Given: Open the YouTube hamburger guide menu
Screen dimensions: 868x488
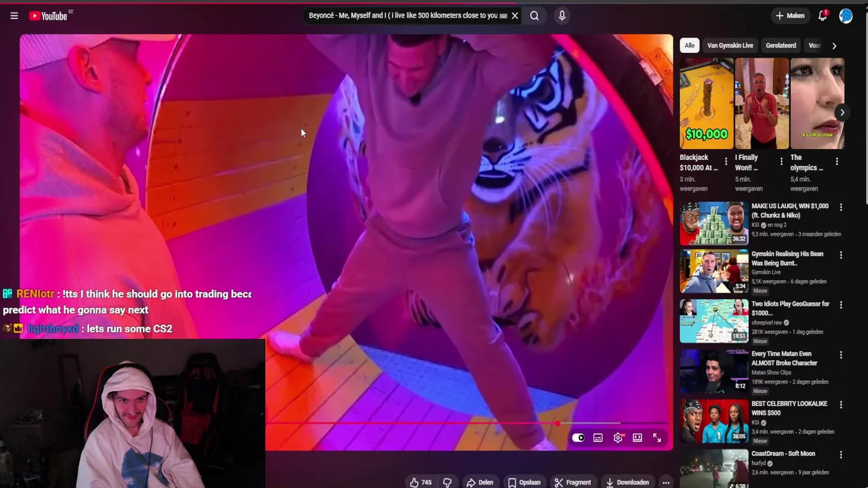Looking at the screenshot, I should pos(14,16).
